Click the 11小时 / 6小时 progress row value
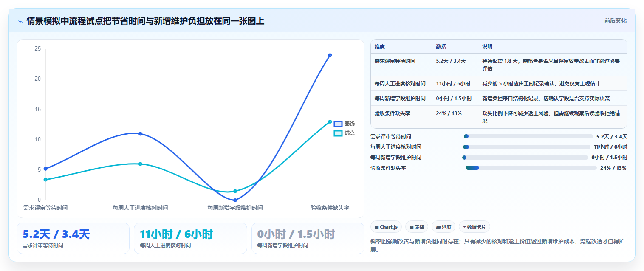Screen dimensions: 644x271 (610, 147)
